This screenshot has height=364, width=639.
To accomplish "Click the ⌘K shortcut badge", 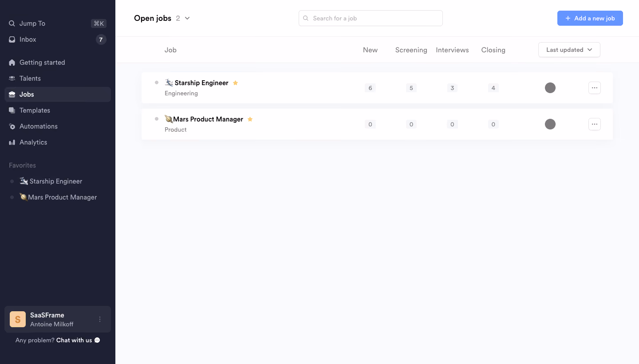I will [x=99, y=23].
